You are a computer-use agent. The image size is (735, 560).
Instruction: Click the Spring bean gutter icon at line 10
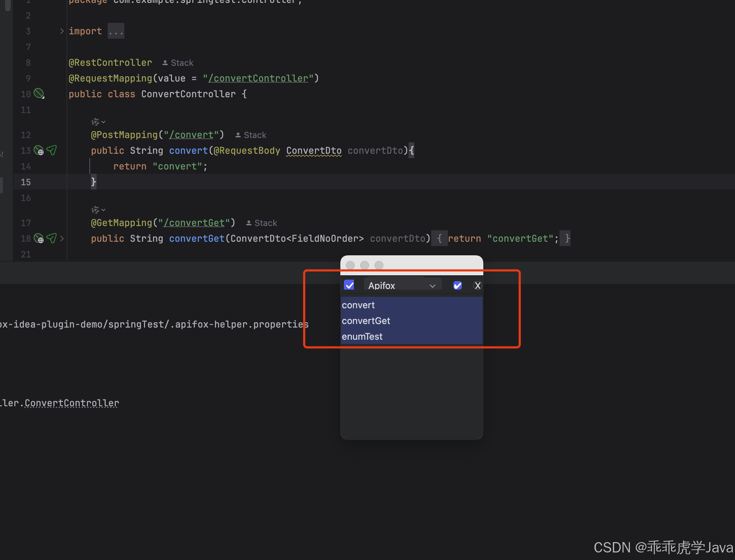point(39,94)
